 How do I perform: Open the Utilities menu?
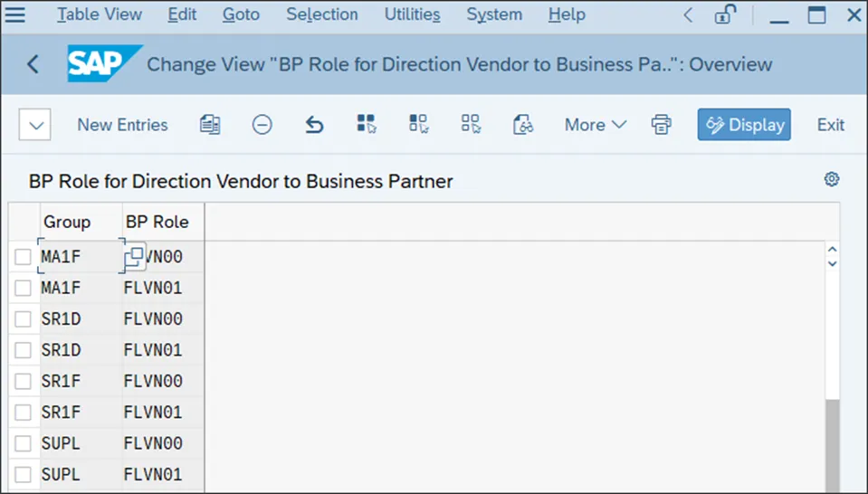pyautogui.click(x=413, y=14)
